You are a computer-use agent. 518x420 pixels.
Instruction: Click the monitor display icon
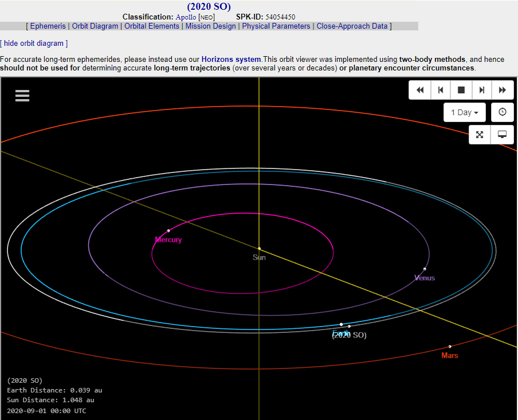pyautogui.click(x=502, y=135)
